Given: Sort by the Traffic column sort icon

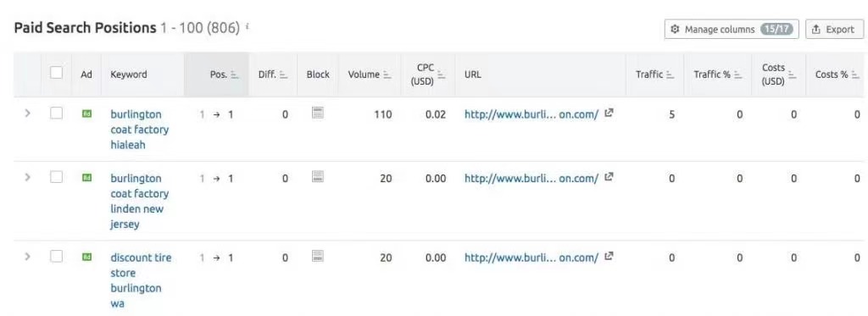Looking at the screenshot, I should click(670, 75).
